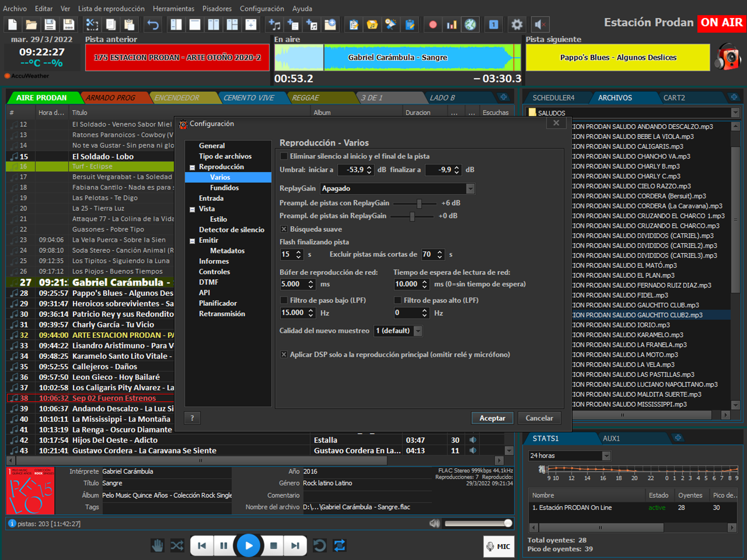Open the music folder toolbar icon
This screenshot has height=560, width=747.
[x=372, y=25]
